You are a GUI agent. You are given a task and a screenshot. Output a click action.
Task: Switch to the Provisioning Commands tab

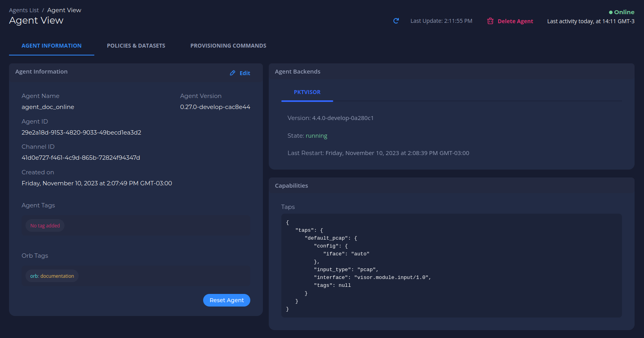tap(228, 46)
